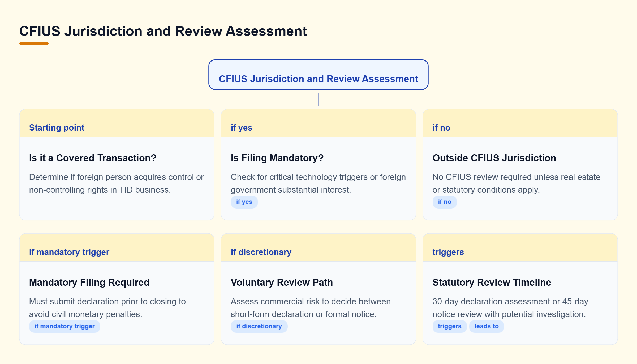Click the 'triggers' pill tag
Image resolution: width=637 pixels, height=364 pixels.
450,326
